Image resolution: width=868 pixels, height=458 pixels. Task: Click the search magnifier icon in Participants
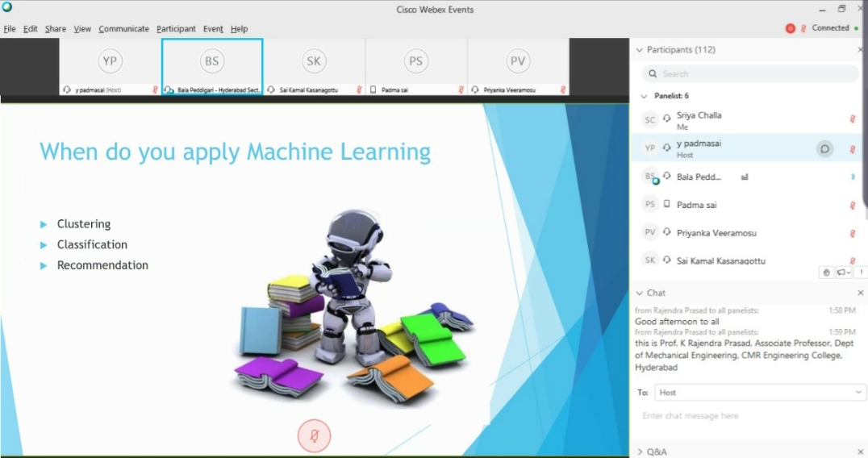[x=653, y=73]
